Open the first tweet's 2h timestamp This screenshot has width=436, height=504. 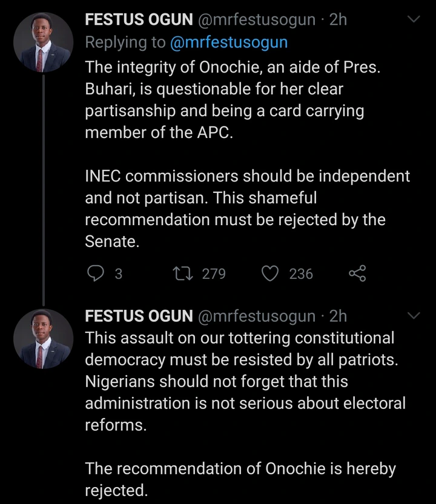[x=339, y=20]
